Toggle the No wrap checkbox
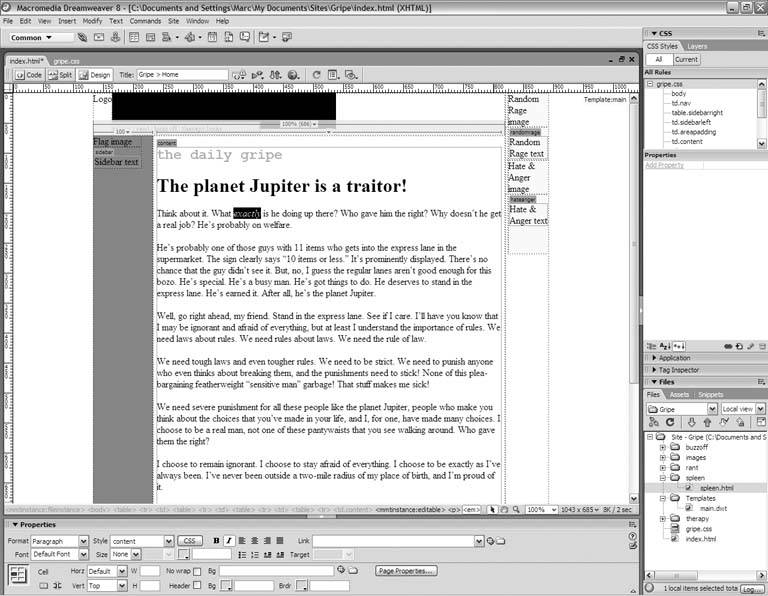 point(197,571)
